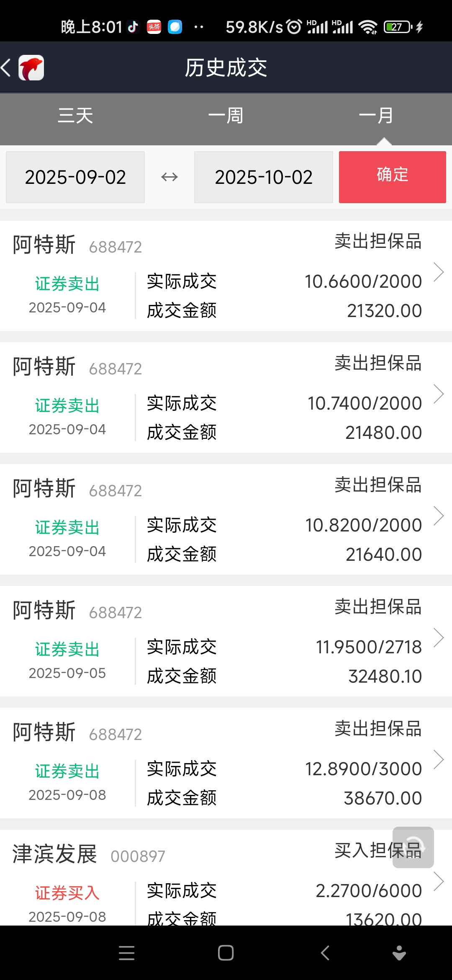Tap the red dolphin app logo

pos(31,67)
